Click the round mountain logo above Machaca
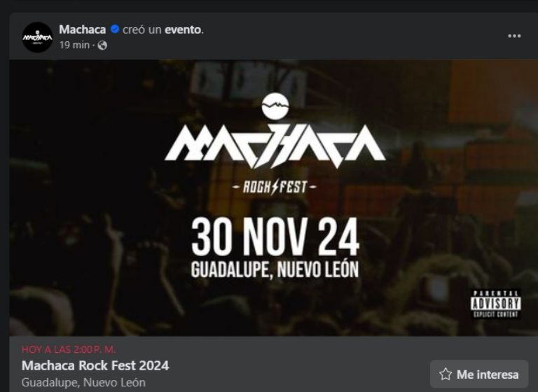 275,106
